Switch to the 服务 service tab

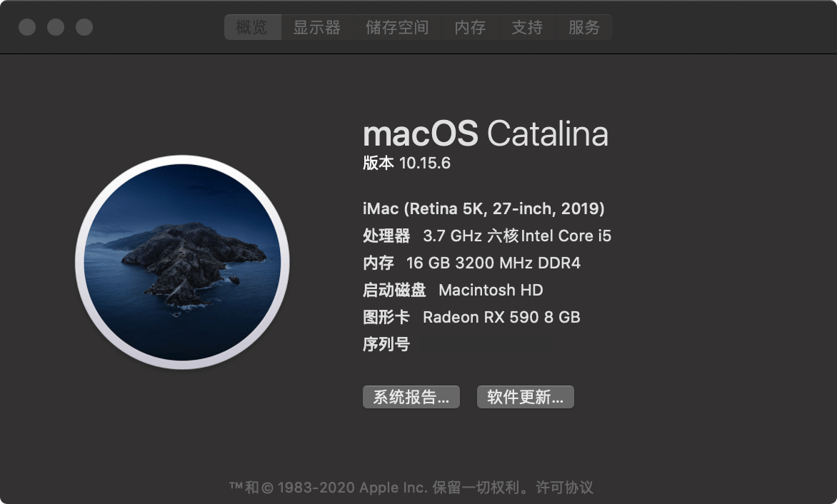(x=584, y=27)
